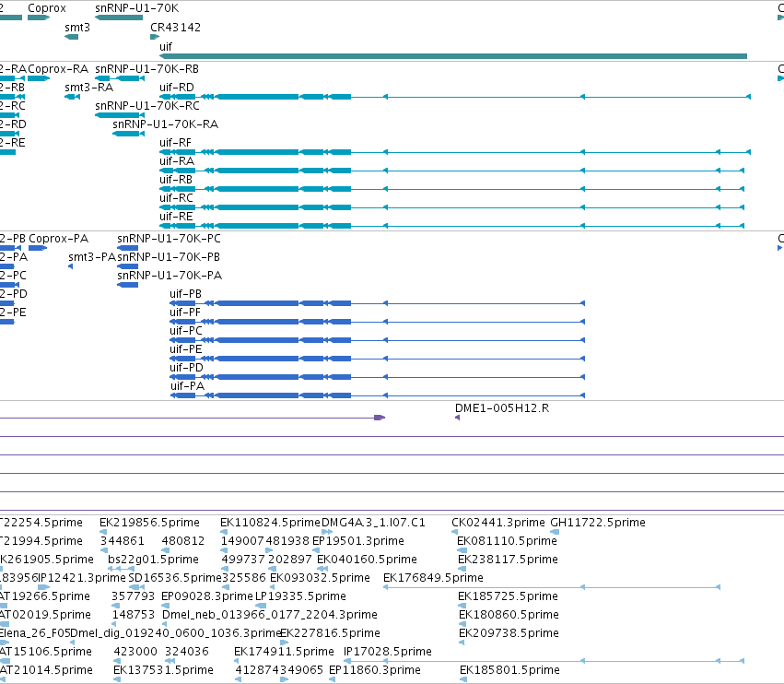Select the EK185801.5prime EST label
784x684 pixels.
click(x=510, y=670)
